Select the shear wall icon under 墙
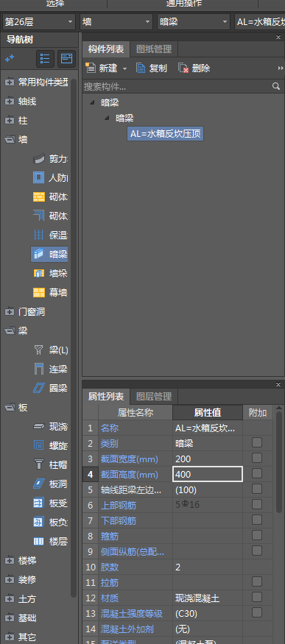Image resolution: width=285 pixels, height=644 pixels. tap(38, 158)
